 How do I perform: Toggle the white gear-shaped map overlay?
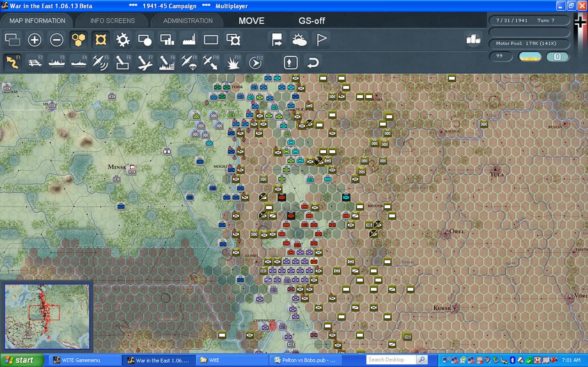[x=123, y=40]
